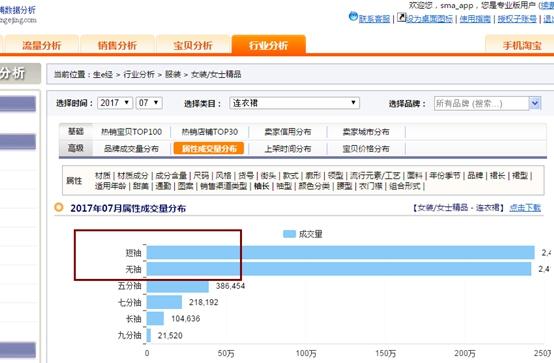
Task: Select the 裙型 attribute
Action: click(x=520, y=175)
